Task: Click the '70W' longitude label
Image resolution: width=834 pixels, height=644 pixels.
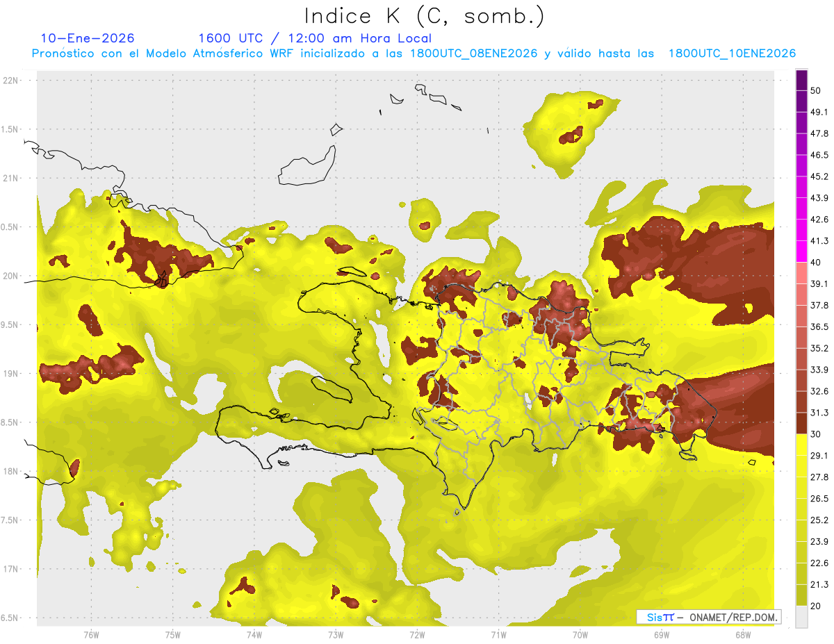Action: tap(580, 635)
